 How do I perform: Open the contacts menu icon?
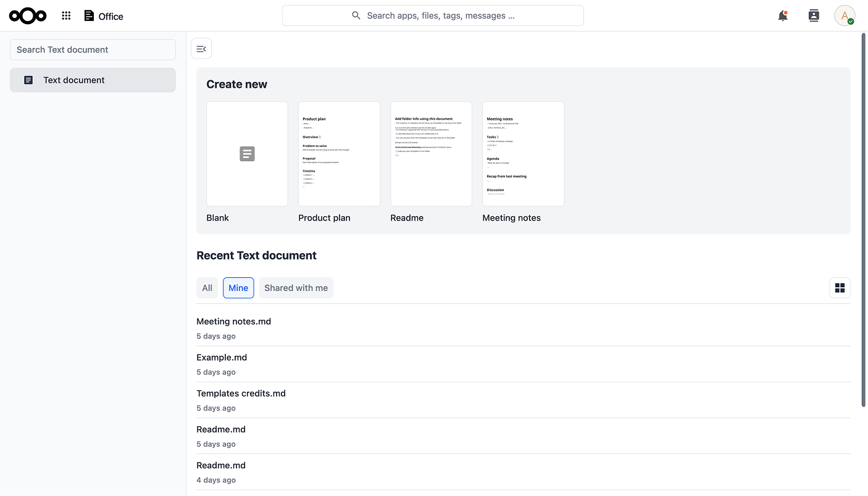[x=814, y=16]
